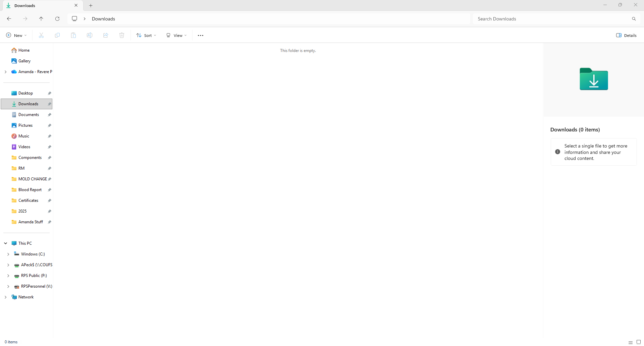Click in the Search Downloads field
The image size is (644, 346).
click(x=550, y=19)
